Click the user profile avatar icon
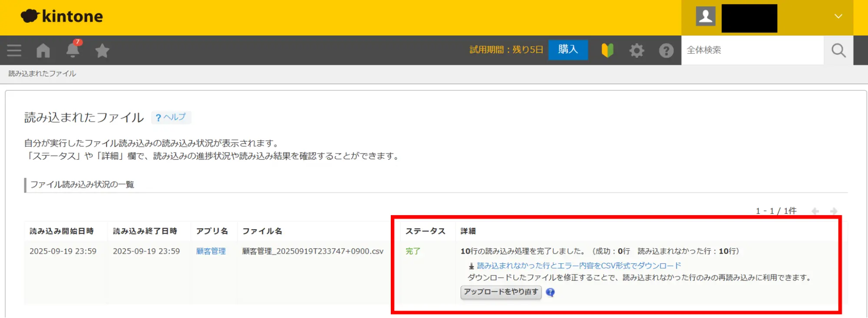Screen dimensions: 868x318 (x=706, y=17)
